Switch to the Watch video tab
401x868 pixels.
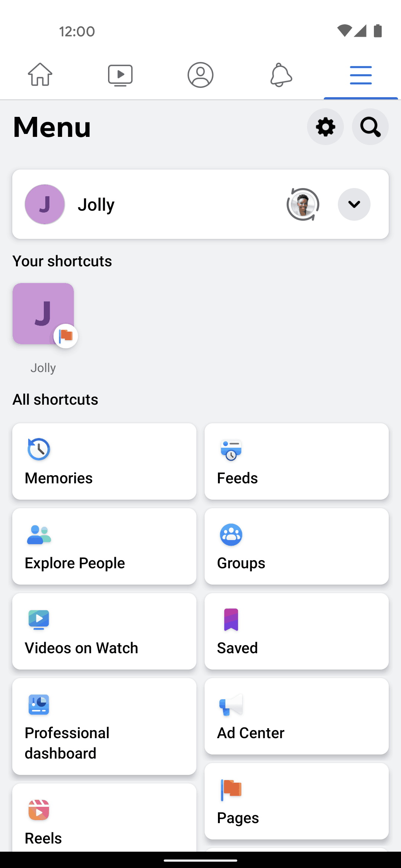click(x=120, y=75)
